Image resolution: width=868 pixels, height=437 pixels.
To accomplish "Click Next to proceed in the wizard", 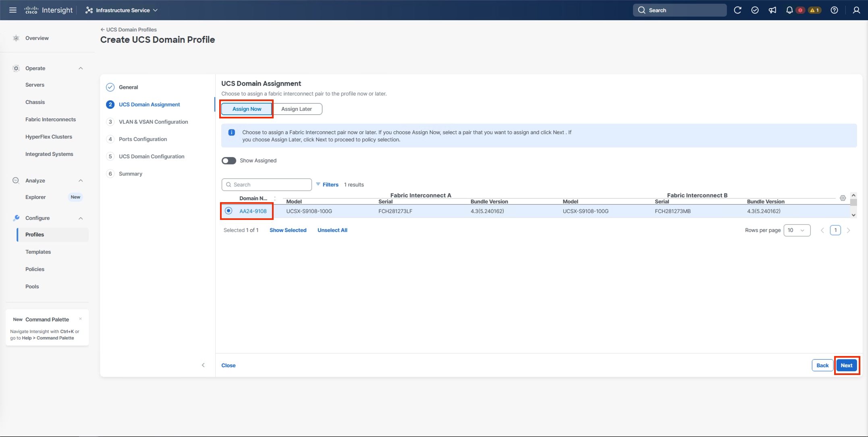I will 847,365.
